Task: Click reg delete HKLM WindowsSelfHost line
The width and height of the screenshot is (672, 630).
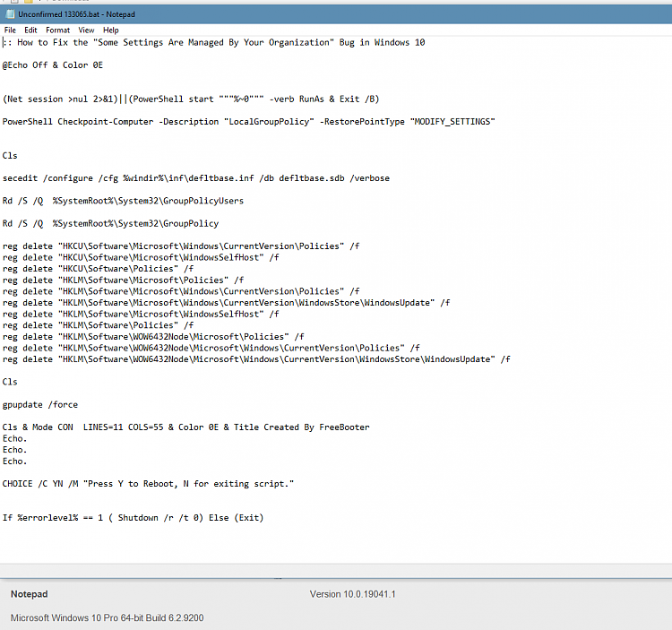Action: pos(141,315)
